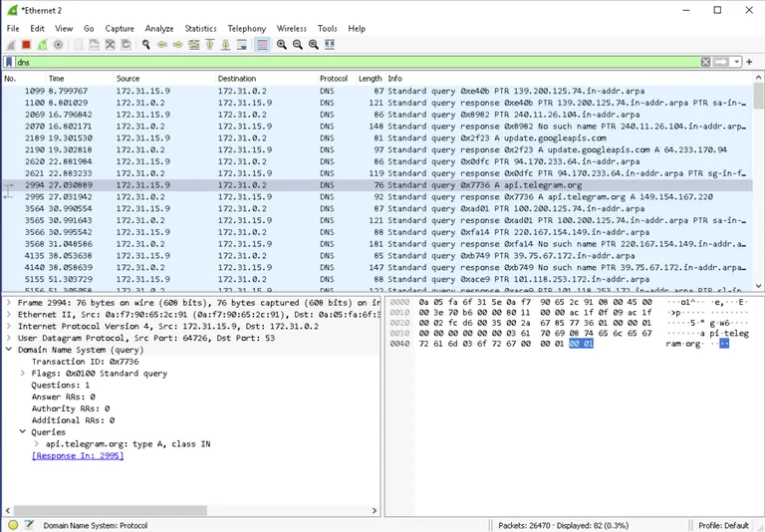765x532 pixels.
Task: Jump to the last packet
Action: click(225, 45)
